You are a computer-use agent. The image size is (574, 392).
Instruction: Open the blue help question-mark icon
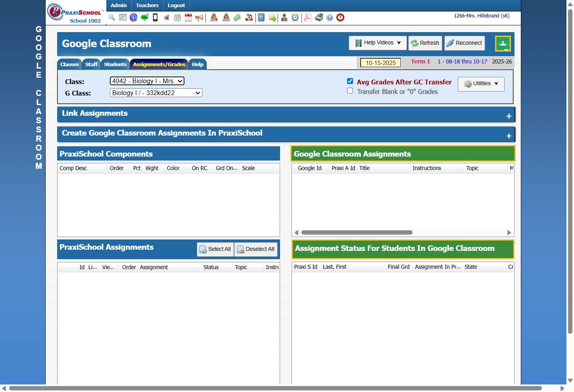(330, 17)
